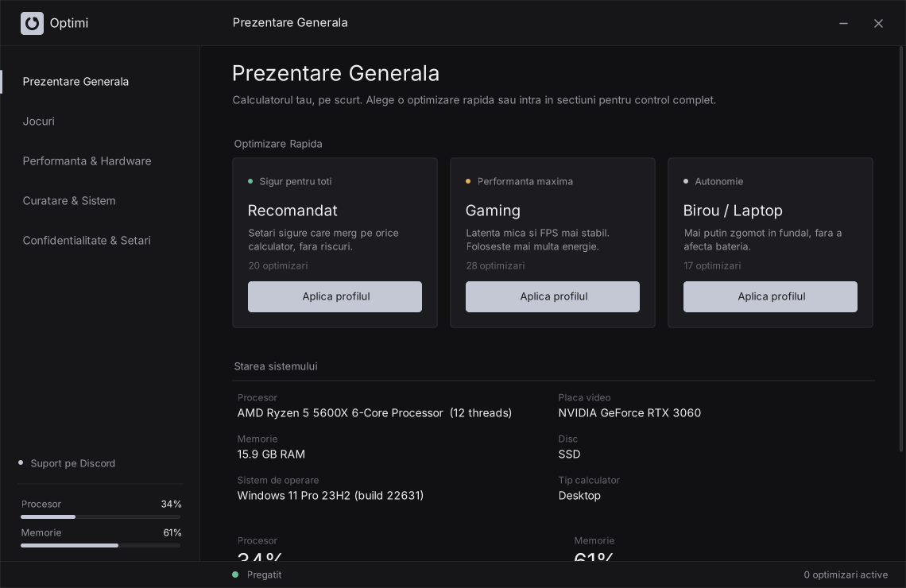Minimize the Optimi window
Screen dimensions: 906x588
click(843, 23)
